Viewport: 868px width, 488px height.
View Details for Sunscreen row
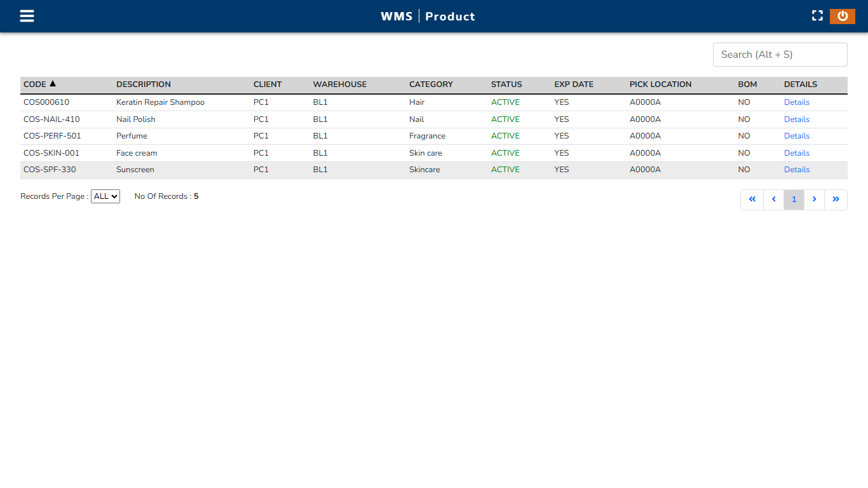(x=796, y=170)
